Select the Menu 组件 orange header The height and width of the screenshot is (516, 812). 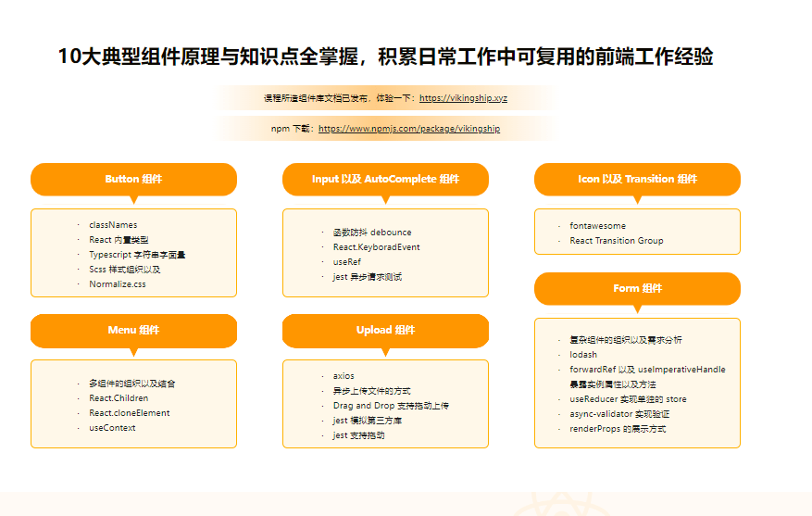[133, 331]
